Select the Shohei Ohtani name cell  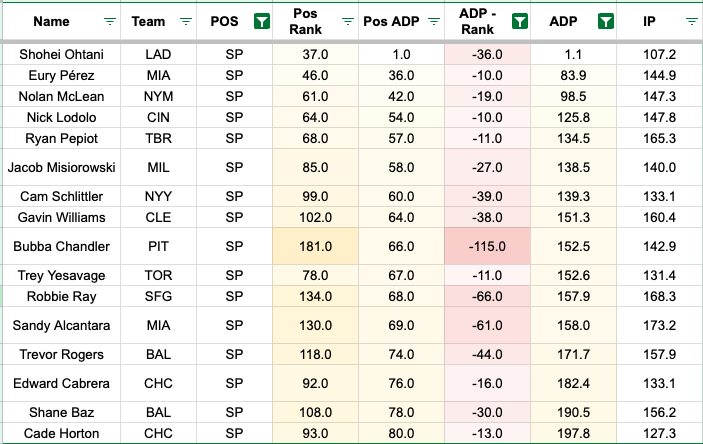(x=60, y=53)
